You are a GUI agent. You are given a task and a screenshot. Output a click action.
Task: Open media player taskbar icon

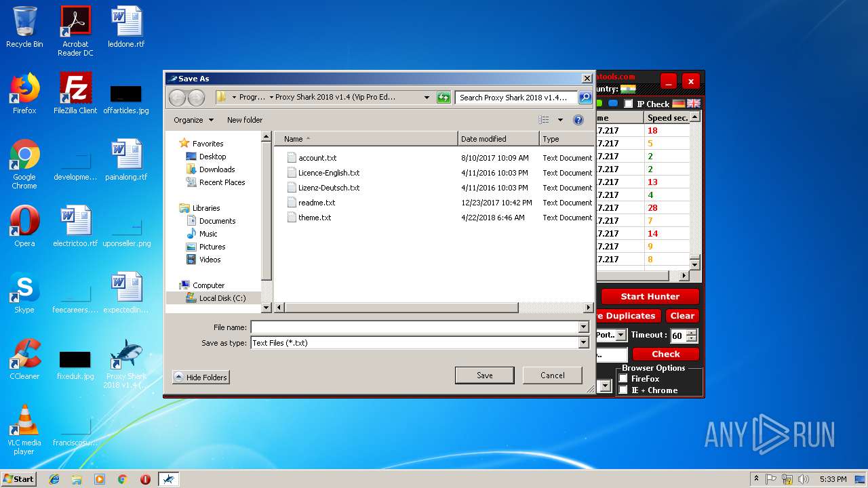click(x=100, y=479)
